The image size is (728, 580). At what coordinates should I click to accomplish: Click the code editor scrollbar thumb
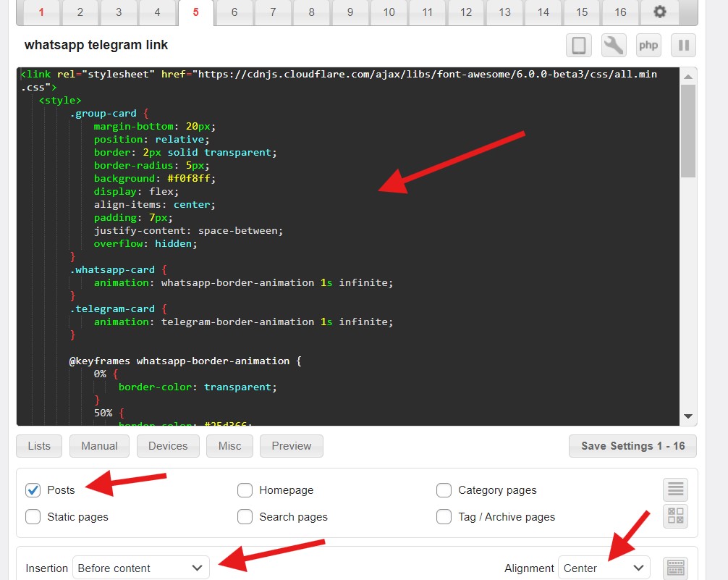click(688, 131)
